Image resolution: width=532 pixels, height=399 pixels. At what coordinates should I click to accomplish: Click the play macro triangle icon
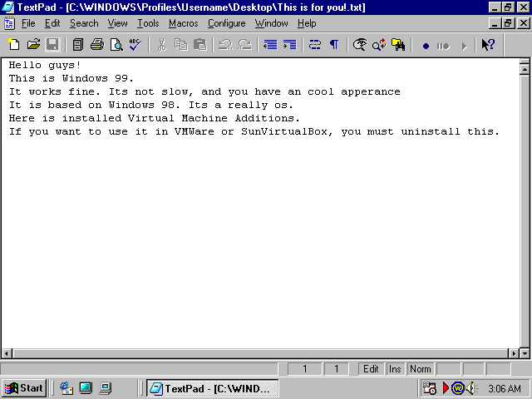click(464, 46)
